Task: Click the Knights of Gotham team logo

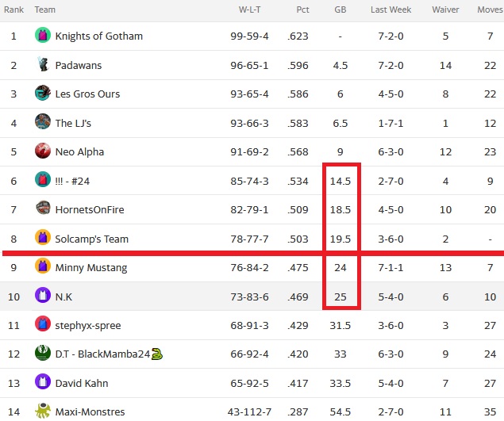Action: (43, 36)
